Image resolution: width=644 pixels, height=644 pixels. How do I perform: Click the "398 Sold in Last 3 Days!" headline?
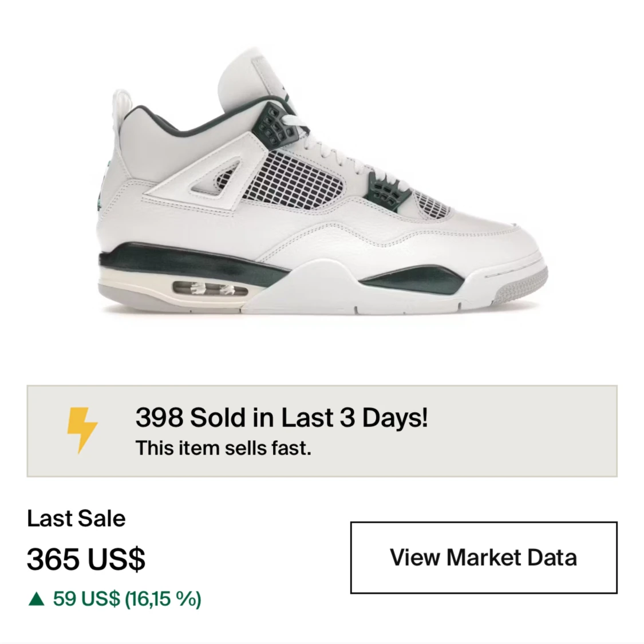pos(282,417)
